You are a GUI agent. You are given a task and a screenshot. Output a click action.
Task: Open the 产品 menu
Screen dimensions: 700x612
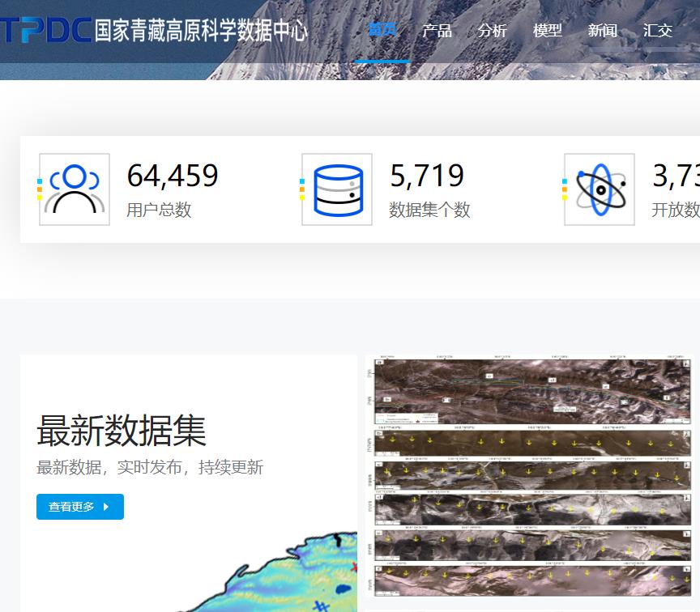(437, 31)
